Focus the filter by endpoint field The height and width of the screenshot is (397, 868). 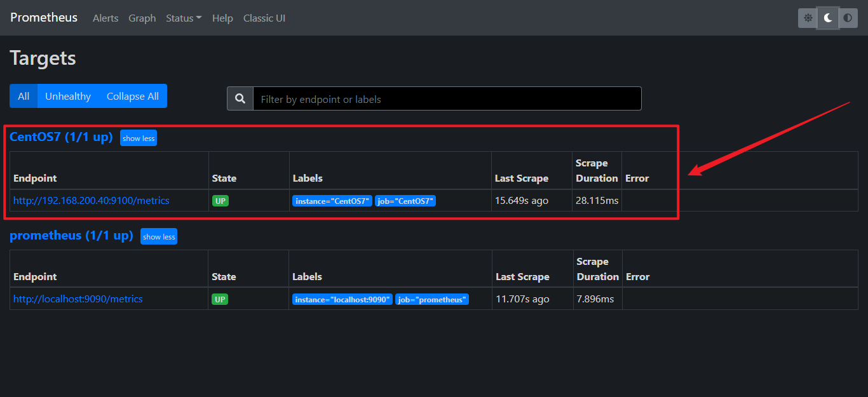point(447,98)
